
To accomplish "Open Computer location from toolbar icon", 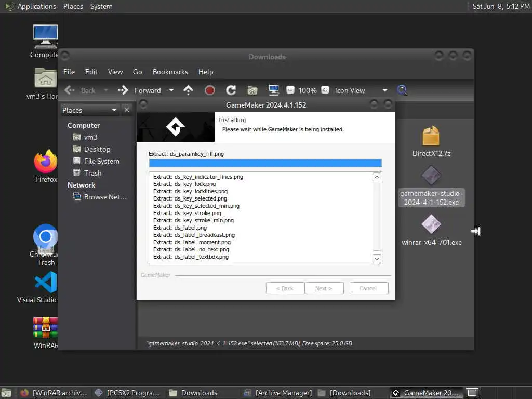I will tap(273, 90).
